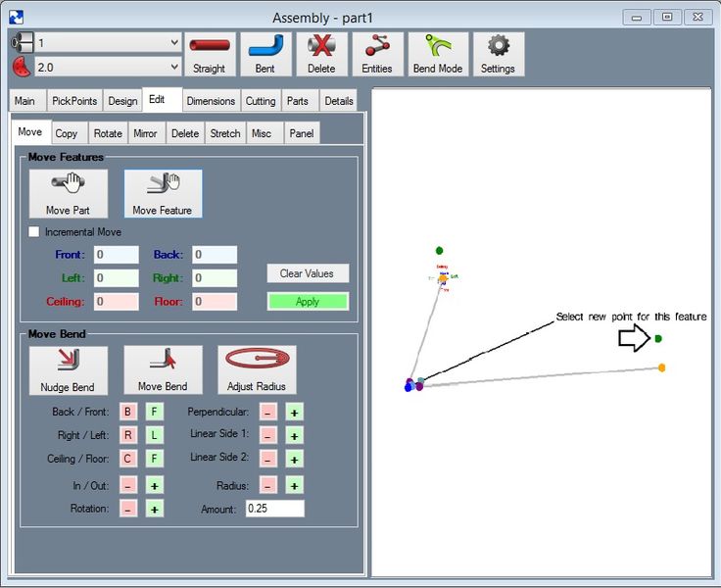Enable the Incremental Move checkbox
The width and height of the screenshot is (721, 588).
coord(34,232)
